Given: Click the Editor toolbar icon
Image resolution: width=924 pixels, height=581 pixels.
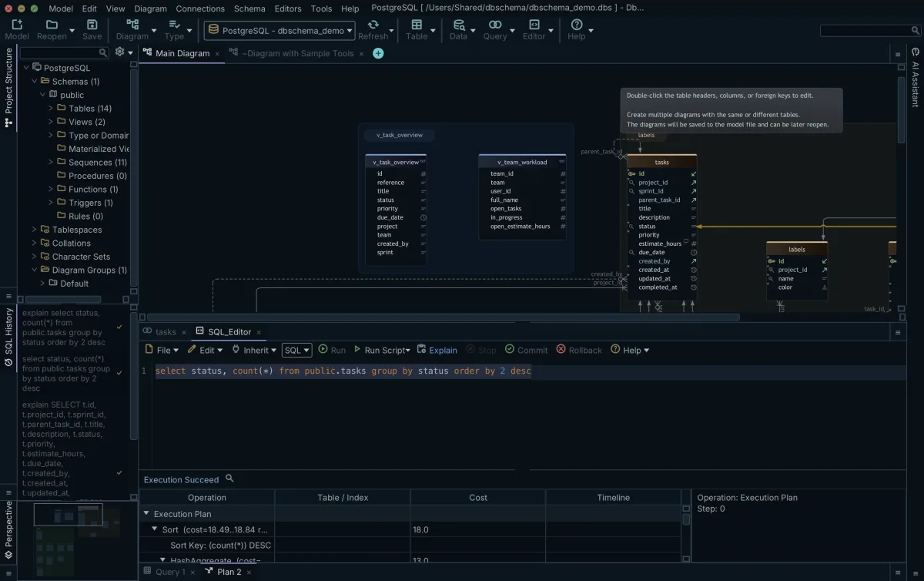Looking at the screenshot, I should click(534, 25).
